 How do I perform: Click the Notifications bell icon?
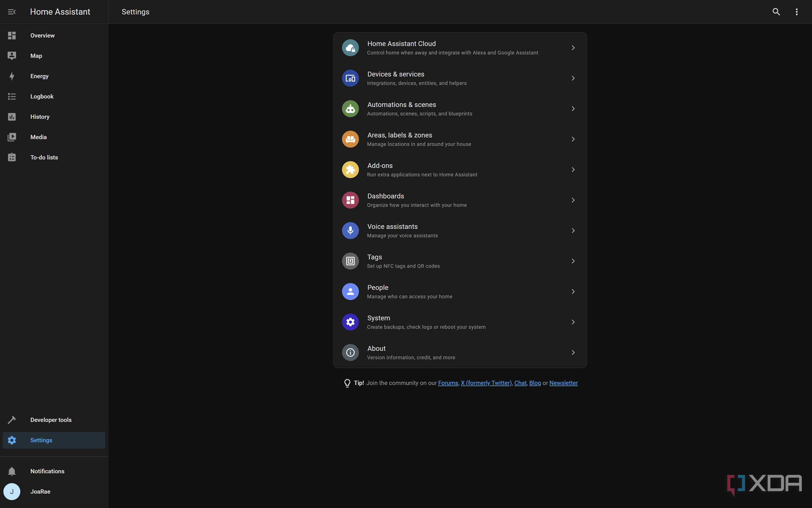point(12,471)
